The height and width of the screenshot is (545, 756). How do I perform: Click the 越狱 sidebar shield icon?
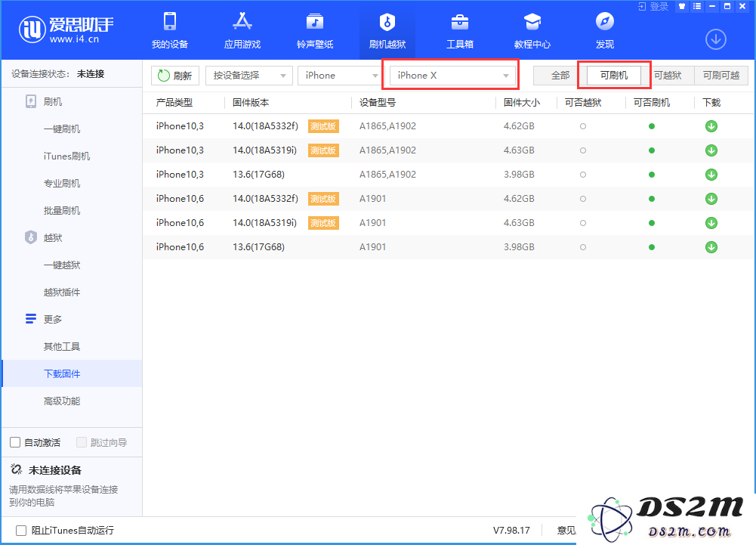pos(31,237)
